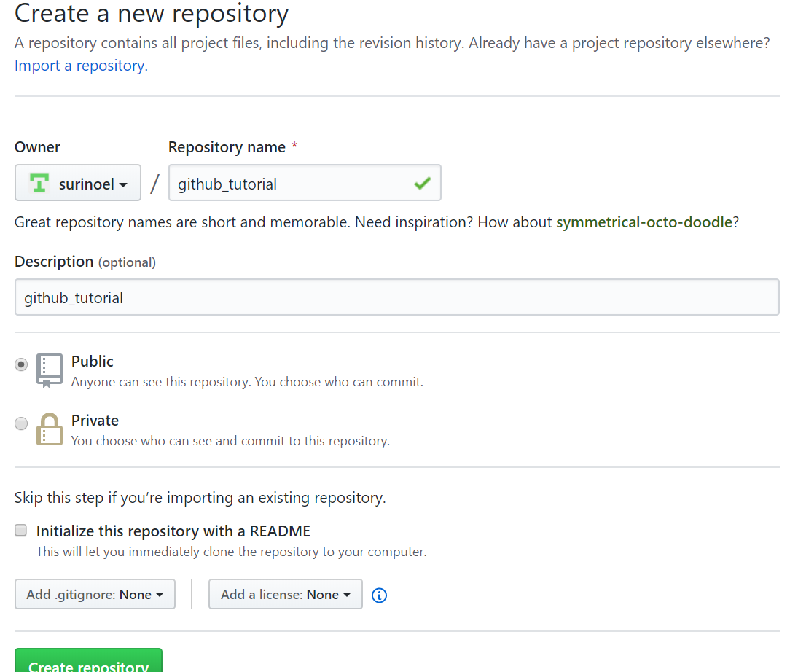Click the 'Create a new repository' heading
798x672 pixels.
tap(152, 14)
